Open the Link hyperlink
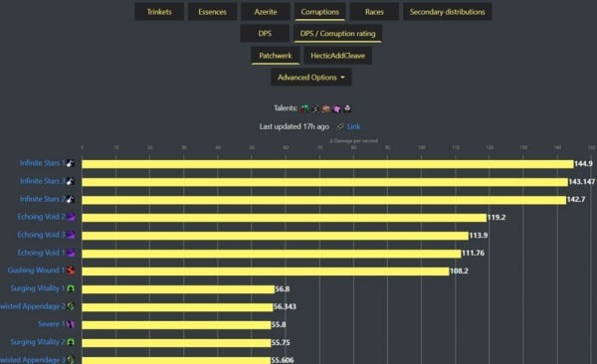Image resolution: width=597 pixels, height=364 pixels. 353,126
